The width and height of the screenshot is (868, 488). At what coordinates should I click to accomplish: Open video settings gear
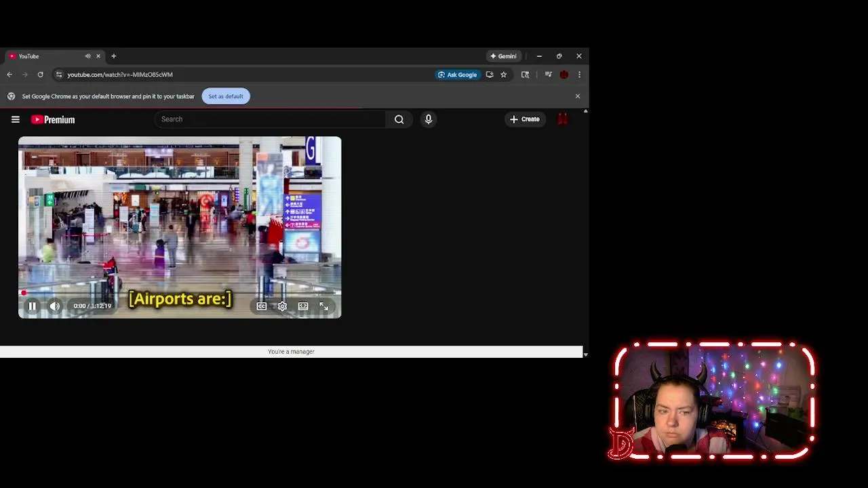(x=282, y=306)
